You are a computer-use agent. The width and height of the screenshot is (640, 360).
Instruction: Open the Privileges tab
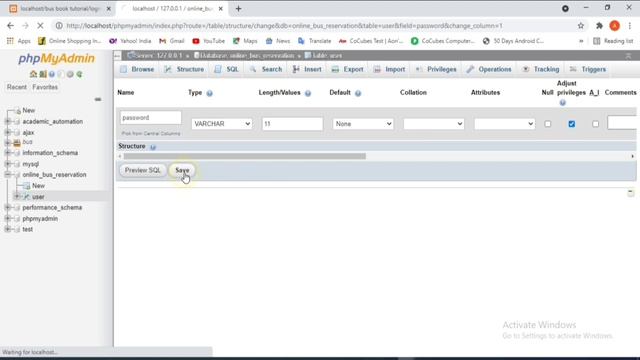[x=436, y=69]
